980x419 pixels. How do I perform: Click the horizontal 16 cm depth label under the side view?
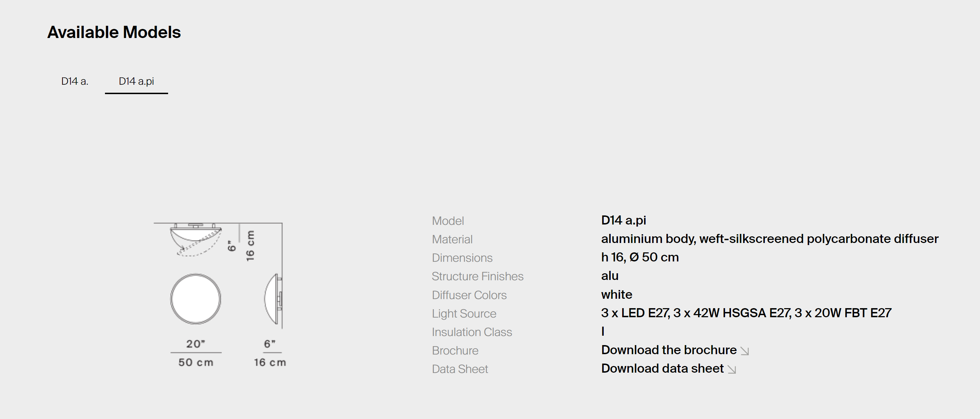point(270,362)
